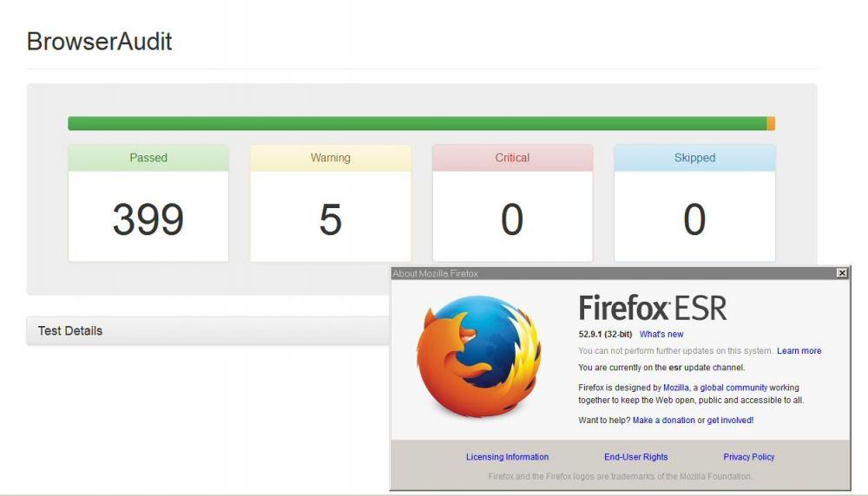Image resolution: width=868 pixels, height=496 pixels.
Task: Open the "get involved!" link
Action: click(x=730, y=421)
